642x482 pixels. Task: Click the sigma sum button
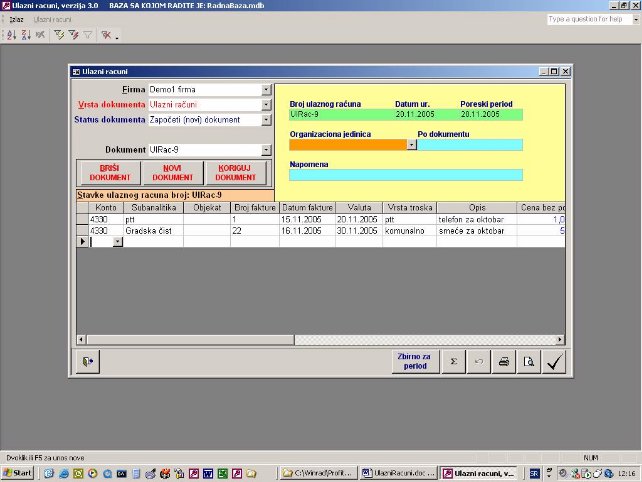[453, 362]
